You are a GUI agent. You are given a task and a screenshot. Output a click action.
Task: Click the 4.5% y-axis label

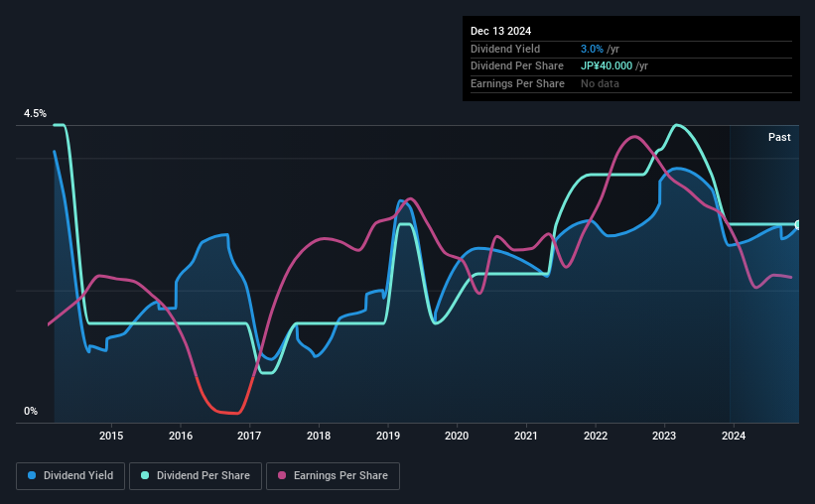35,113
